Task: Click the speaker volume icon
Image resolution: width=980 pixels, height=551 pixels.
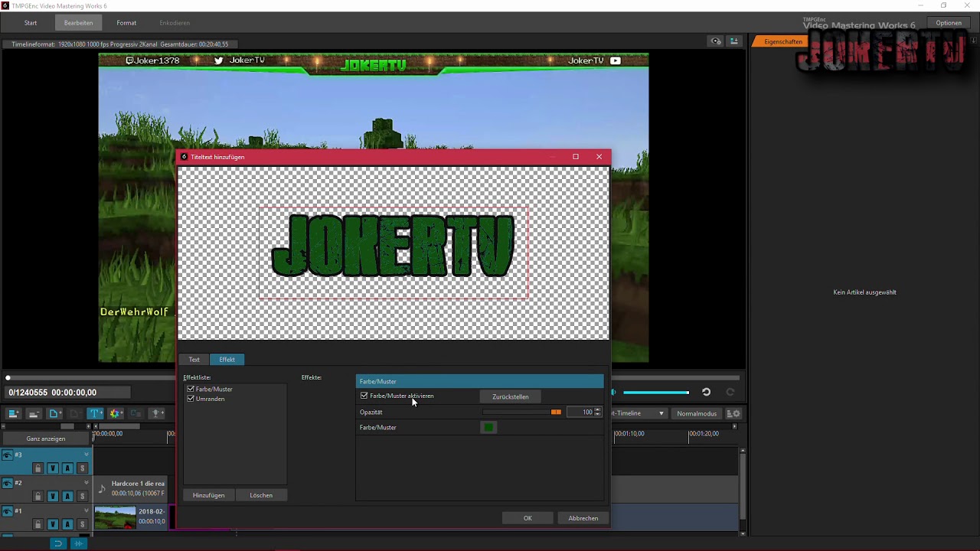Action: click(613, 392)
